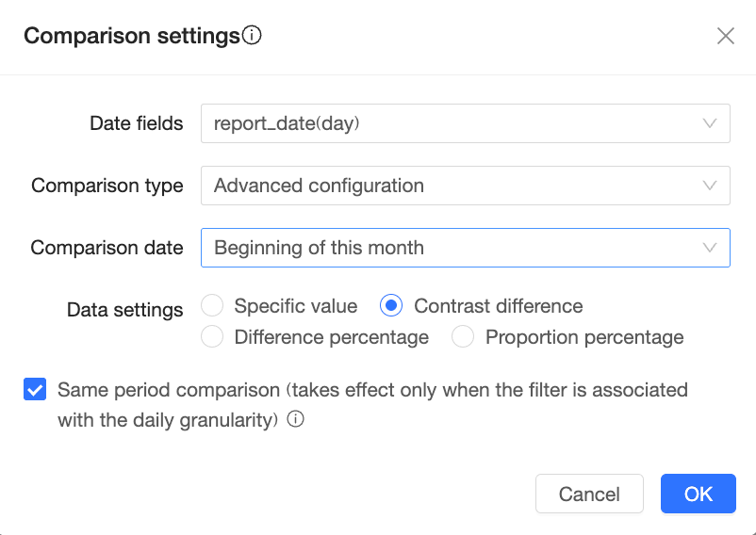Click chevron arrow in Comparison type dropdown
Image resolution: width=756 pixels, height=535 pixels.
(x=710, y=186)
